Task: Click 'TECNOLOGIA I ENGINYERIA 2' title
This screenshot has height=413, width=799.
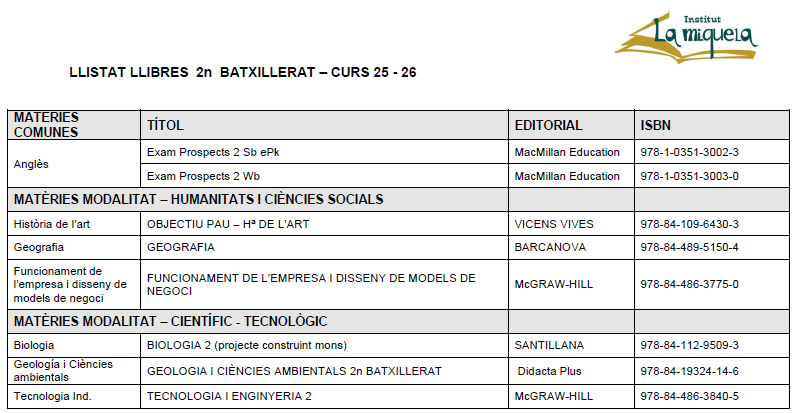Action: 229,396
